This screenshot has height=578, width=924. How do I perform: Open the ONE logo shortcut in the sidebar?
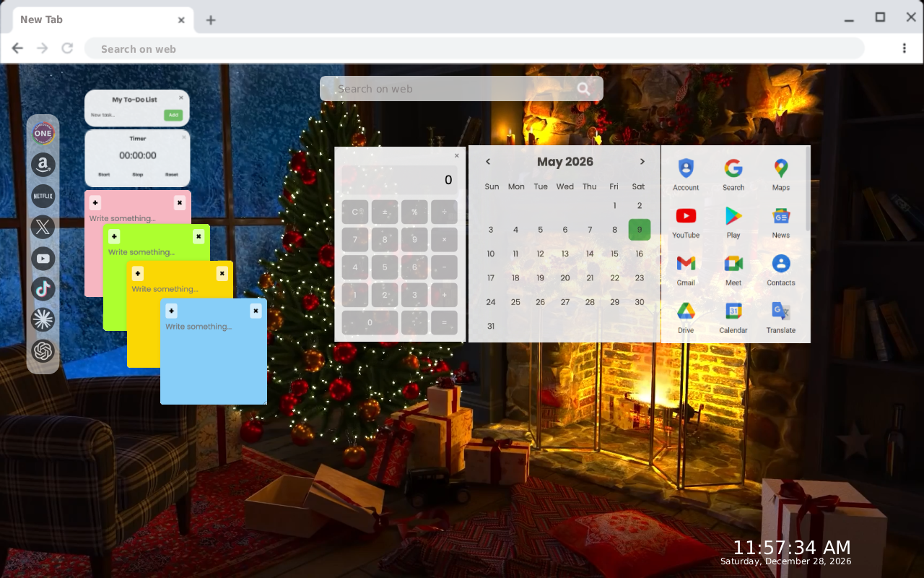43,133
